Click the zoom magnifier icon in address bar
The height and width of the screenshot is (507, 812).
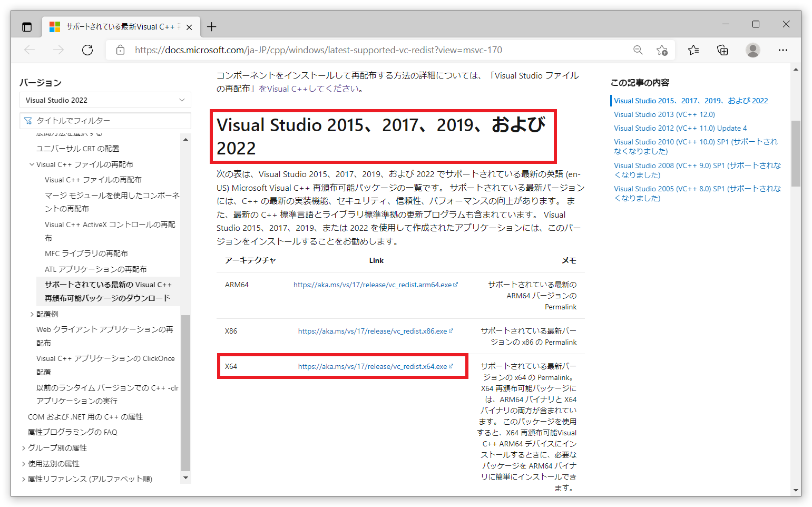[638, 50]
